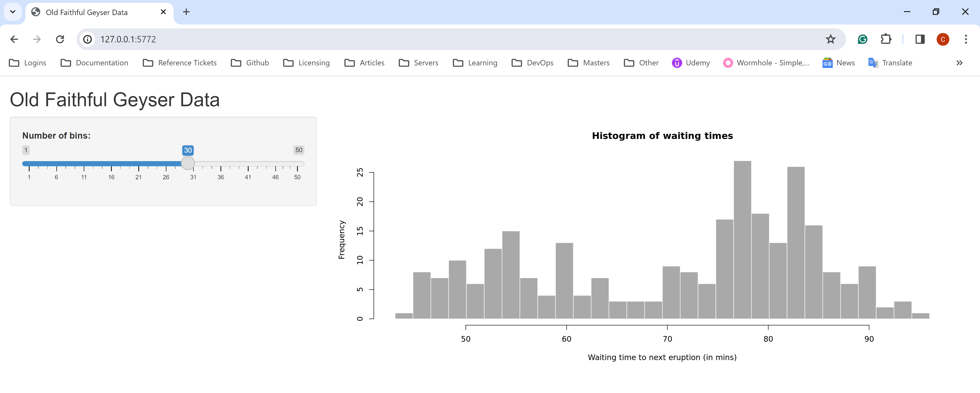Image resolution: width=980 pixels, height=393 pixels.
Task: Show hidden bookmarks with double chevron
Action: click(959, 63)
